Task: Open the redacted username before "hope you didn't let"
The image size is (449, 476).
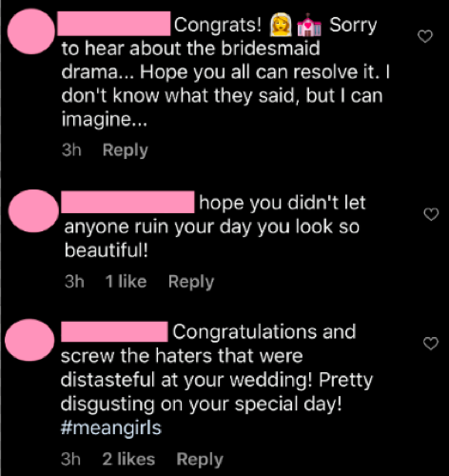Action: click(x=127, y=202)
